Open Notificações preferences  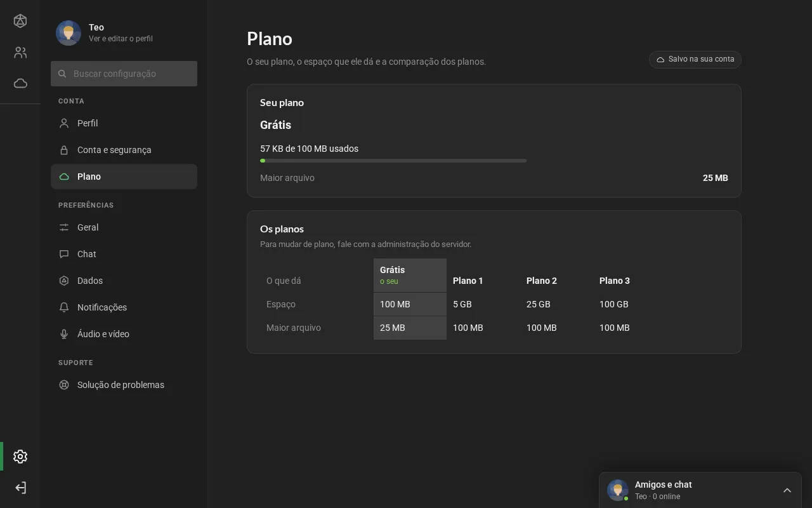124,307
